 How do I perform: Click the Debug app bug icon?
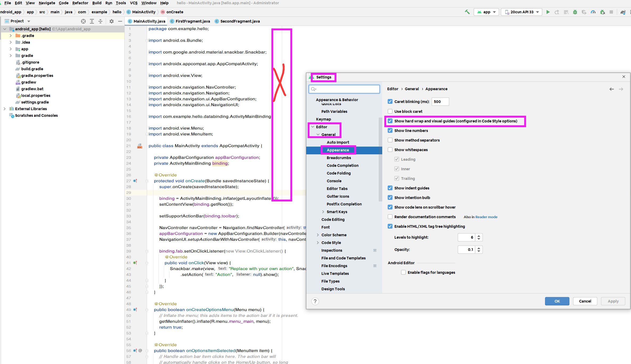pos(575,12)
